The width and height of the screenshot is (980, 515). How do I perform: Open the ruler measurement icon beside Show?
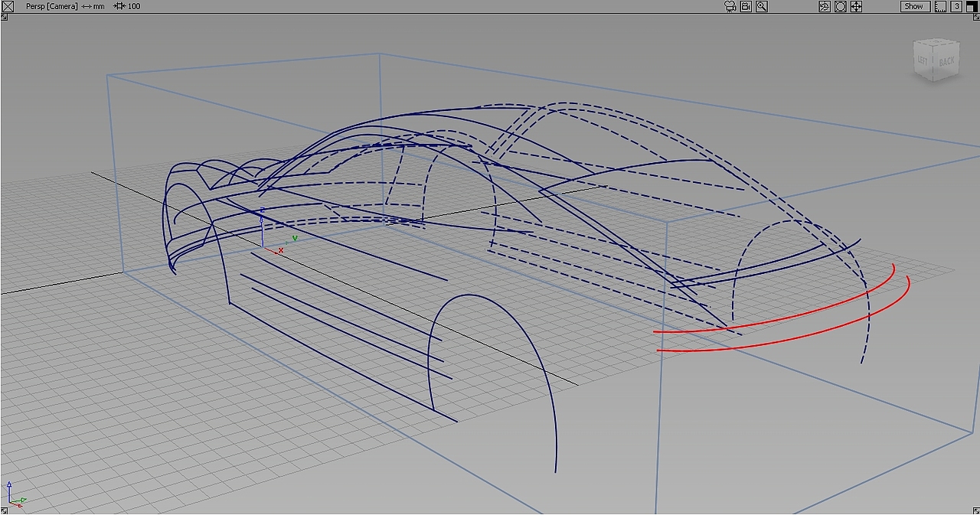(x=939, y=6)
